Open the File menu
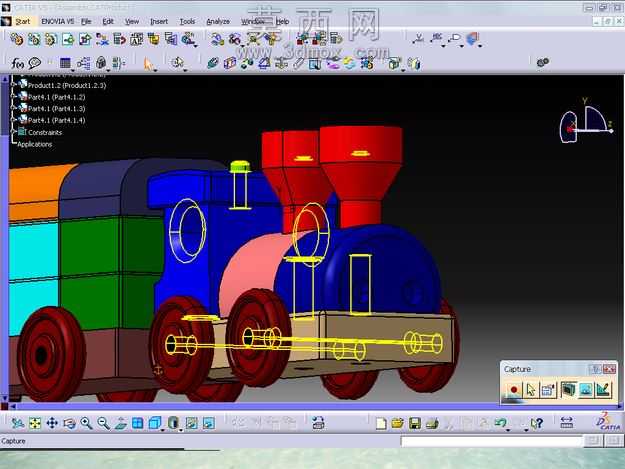Image resolution: width=625 pixels, height=469 pixels. pyautogui.click(x=86, y=22)
